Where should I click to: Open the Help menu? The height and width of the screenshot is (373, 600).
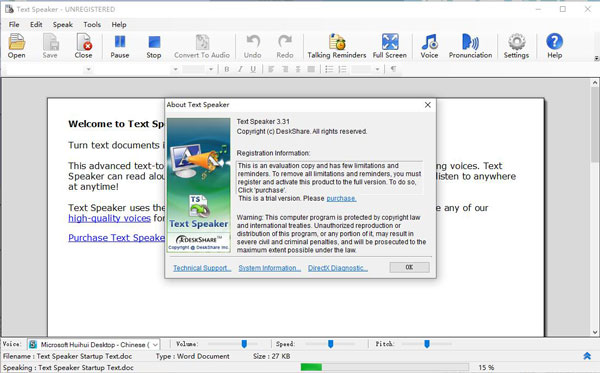119,24
